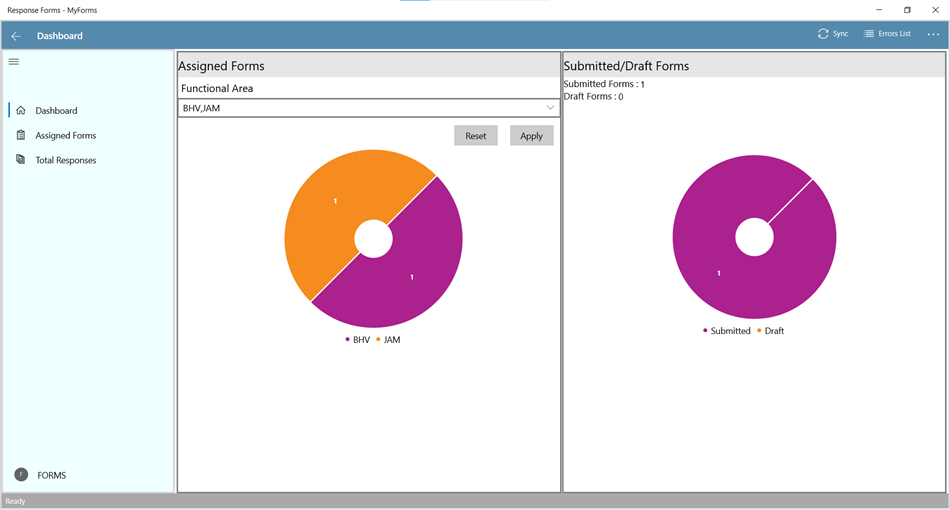The width and height of the screenshot is (950, 510).
Task: Toggle the hamburger menu in sidebar
Action: 14,62
